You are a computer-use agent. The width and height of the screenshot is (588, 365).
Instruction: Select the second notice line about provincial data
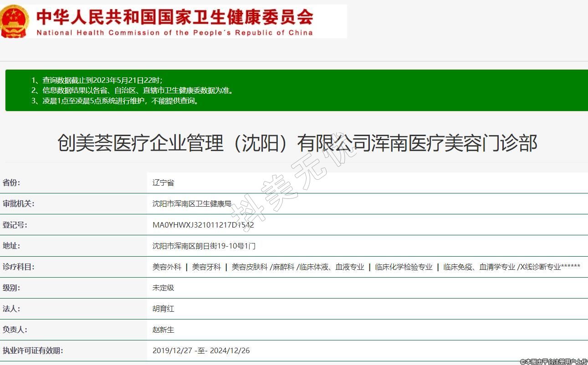pos(132,91)
